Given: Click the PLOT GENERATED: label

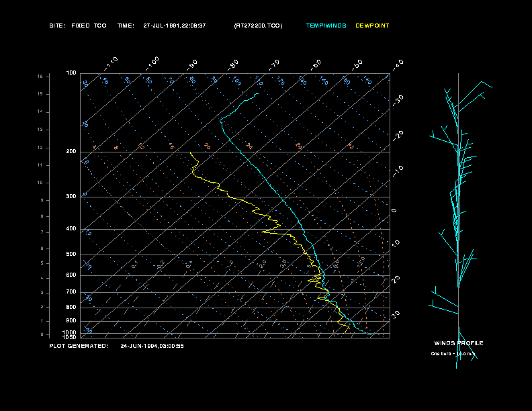Looking at the screenshot, I should (x=79, y=346).
